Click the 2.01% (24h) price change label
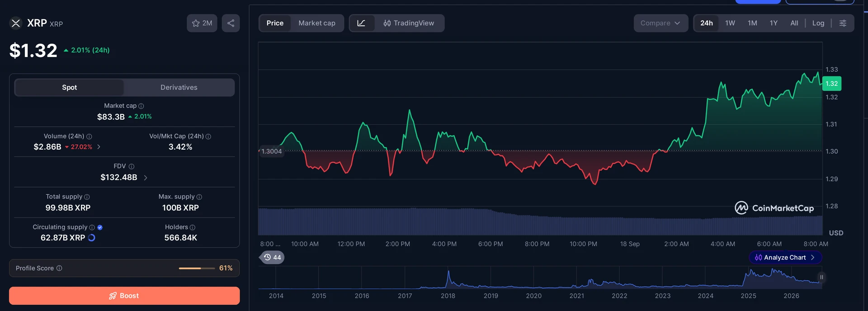The width and height of the screenshot is (868, 311). point(87,50)
